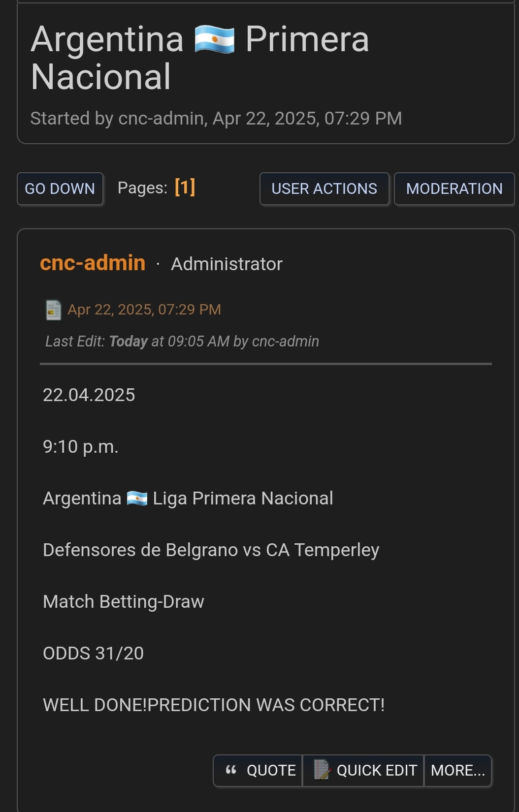The image size is (519, 812).
Task: Click the ODDS 31/20 text
Action: click(x=94, y=654)
